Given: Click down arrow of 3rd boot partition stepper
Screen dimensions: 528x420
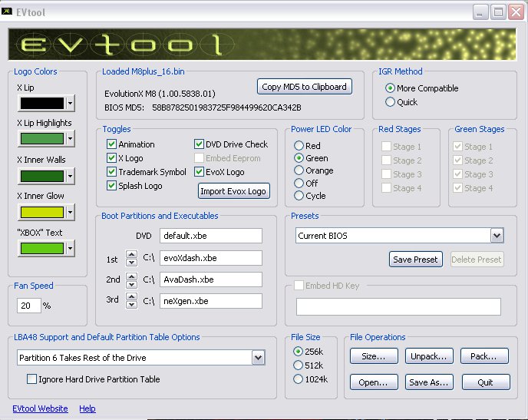Looking at the screenshot, I should [131, 305].
